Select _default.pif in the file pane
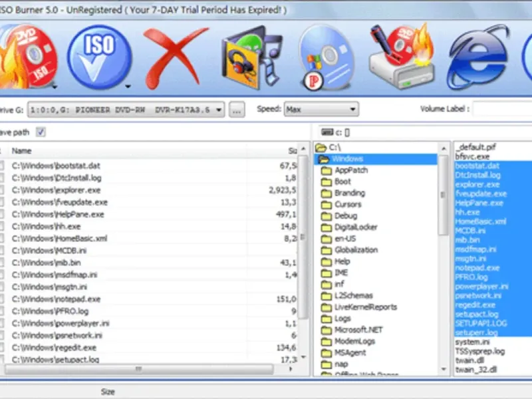The height and width of the screenshot is (399, 532). tap(475, 147)
